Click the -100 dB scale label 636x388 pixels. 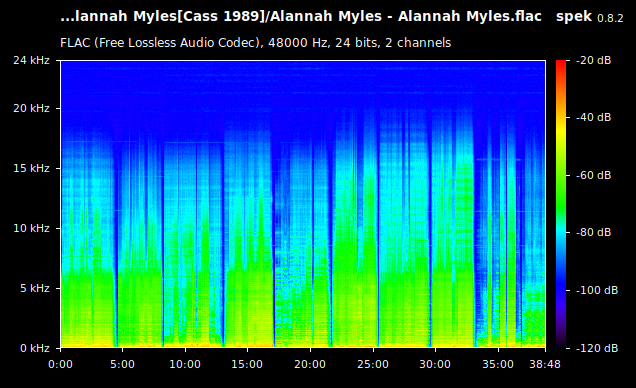[x=597, y=290]
